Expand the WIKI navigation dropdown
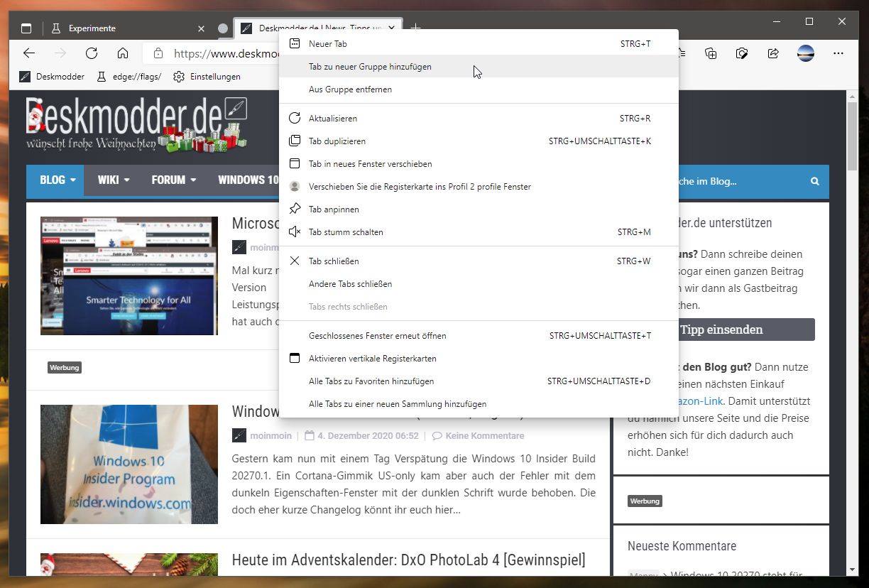This screenshot has height=588, width=869. tap(114, 180)
